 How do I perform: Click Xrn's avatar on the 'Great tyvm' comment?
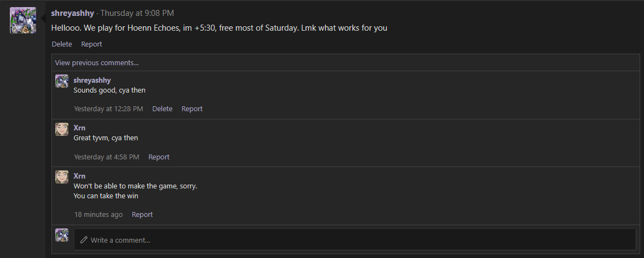click(x=62, y=129)
